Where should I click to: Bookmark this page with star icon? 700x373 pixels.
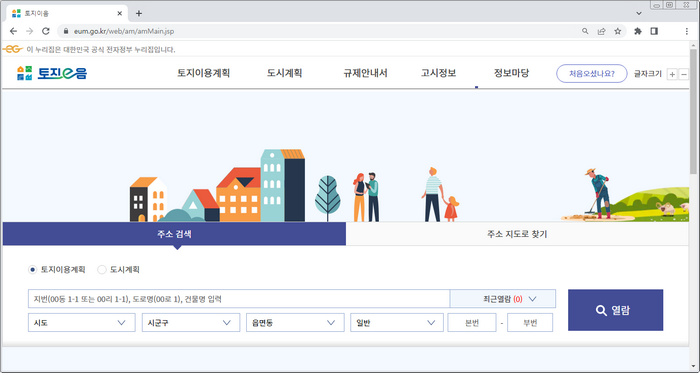[617, 31]
